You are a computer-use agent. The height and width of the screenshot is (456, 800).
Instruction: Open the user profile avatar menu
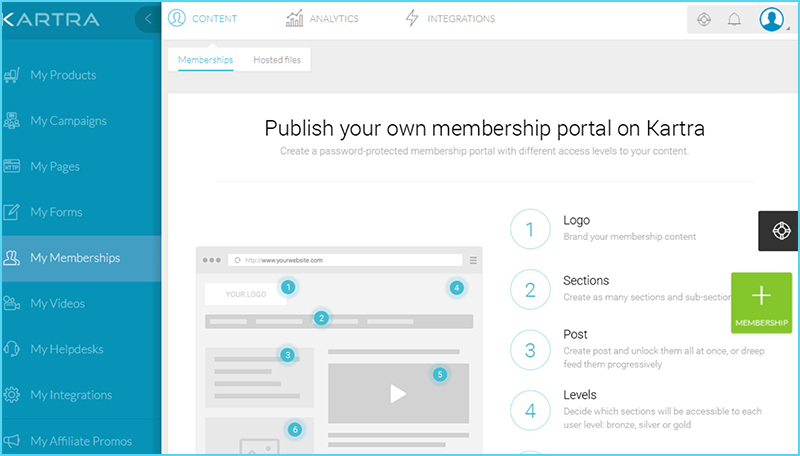[x=772, y=19]
